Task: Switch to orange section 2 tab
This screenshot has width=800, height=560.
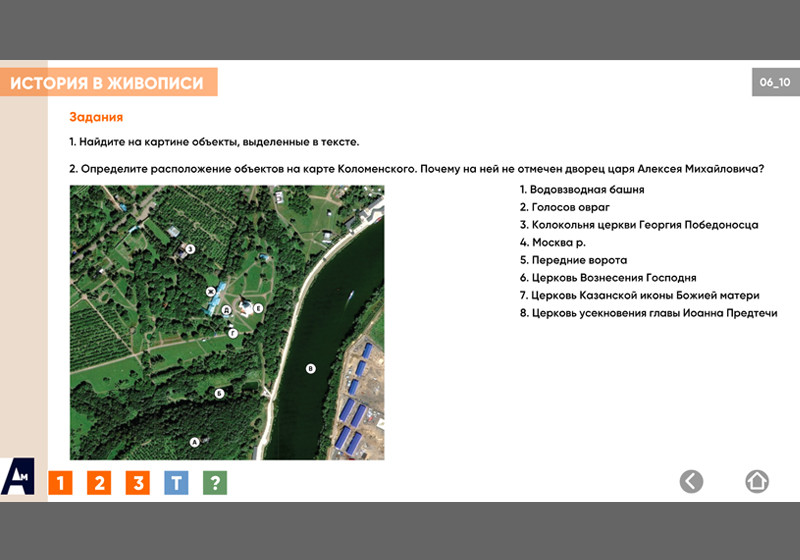Action: 99,483
